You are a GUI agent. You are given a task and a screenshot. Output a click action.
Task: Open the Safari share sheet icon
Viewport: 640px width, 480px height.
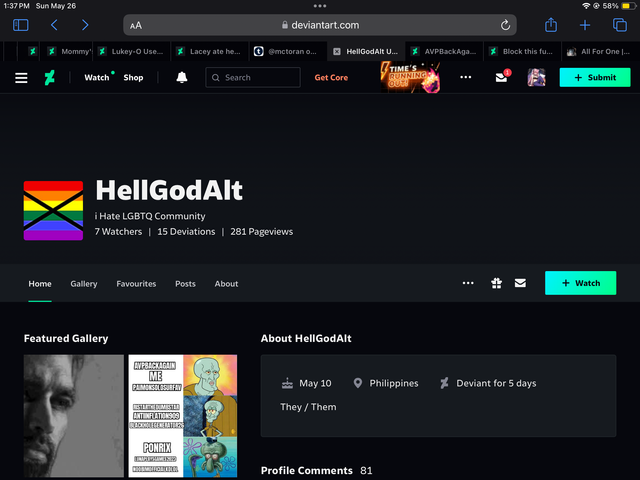click(x=551, y=25)
